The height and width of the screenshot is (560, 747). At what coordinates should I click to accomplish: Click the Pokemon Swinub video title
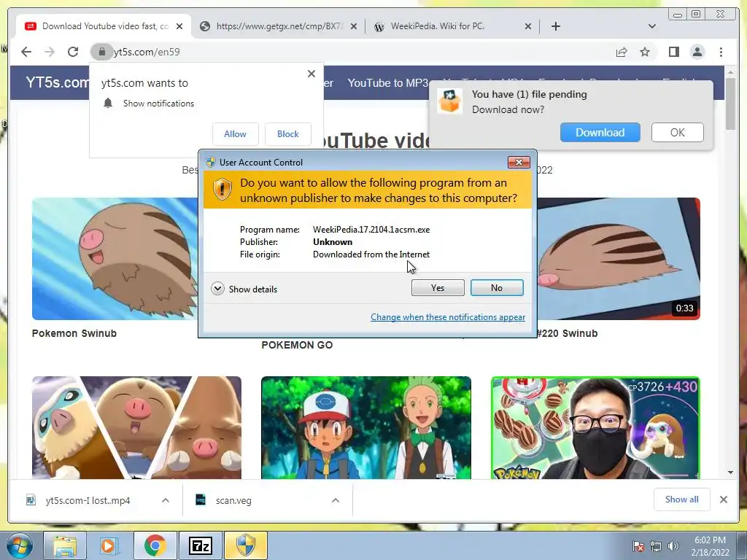(74, 333)
